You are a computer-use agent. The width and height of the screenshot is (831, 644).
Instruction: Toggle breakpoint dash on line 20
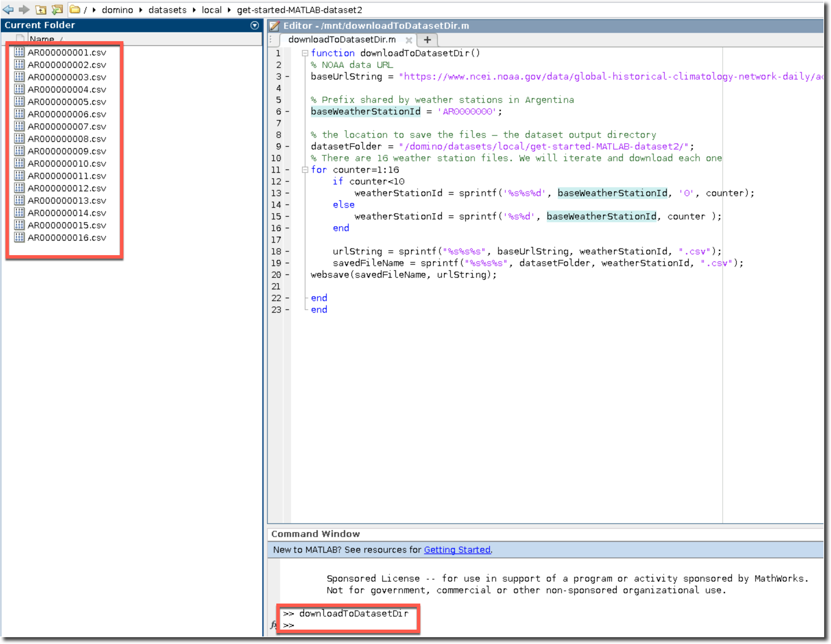point(288,274)
